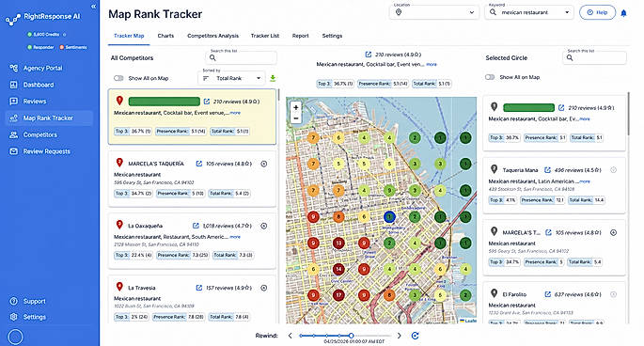Add MARCELA'S TAQUERIA to map with plus icon
The height and width of the screenshot is (346, 644).
tap(264, 164)
